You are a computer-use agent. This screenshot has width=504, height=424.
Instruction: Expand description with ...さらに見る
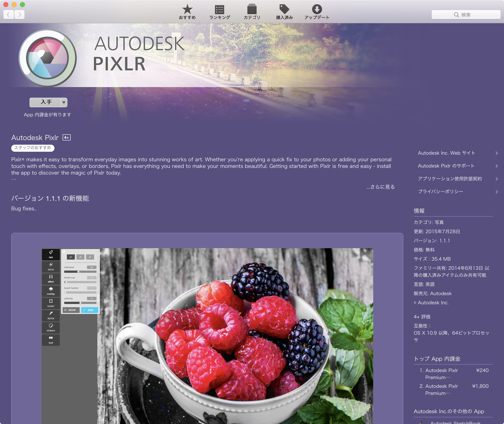(x=380, y=187)
